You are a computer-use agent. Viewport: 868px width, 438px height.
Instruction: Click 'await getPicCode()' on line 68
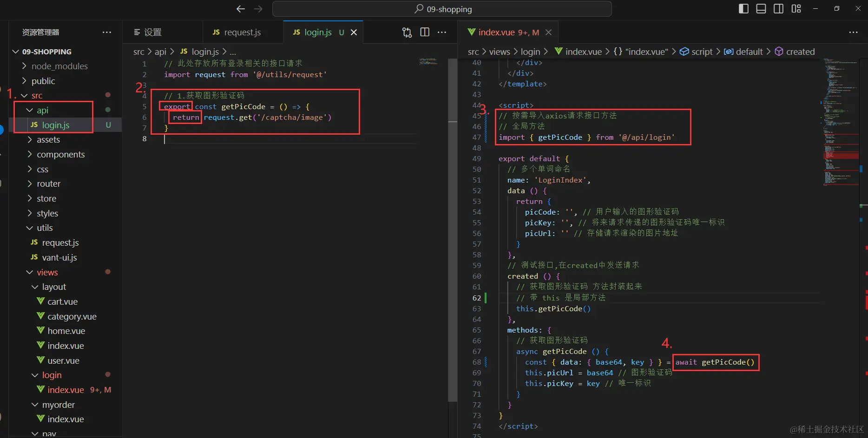715,362
